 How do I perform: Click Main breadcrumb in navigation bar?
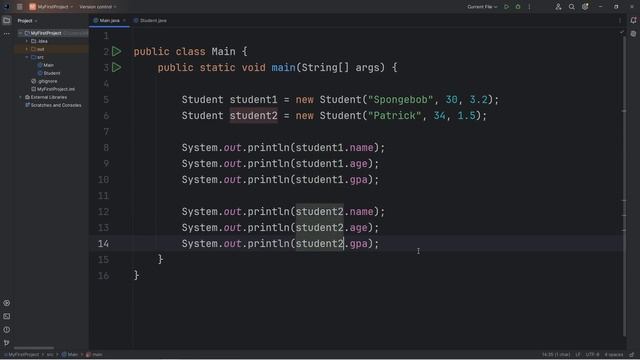click(x=70, y=355)
